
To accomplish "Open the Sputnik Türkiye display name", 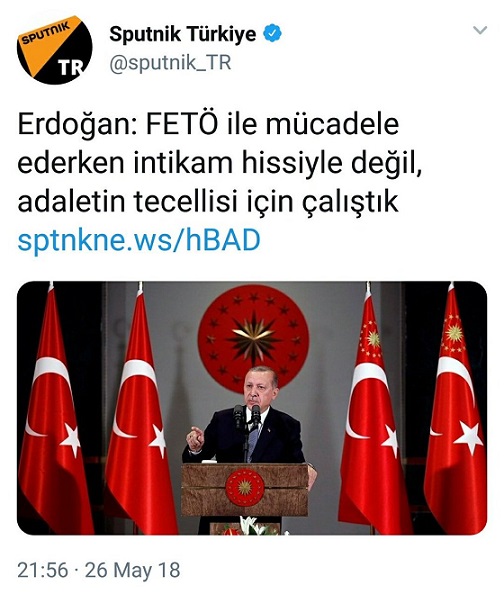I will click(183, 34).
